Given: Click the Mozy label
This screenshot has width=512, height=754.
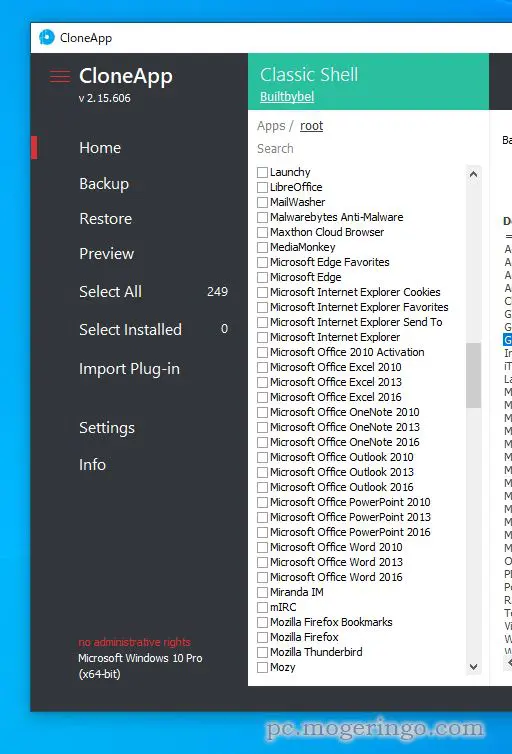Looking at the screenshot, I should pos(283,667).
